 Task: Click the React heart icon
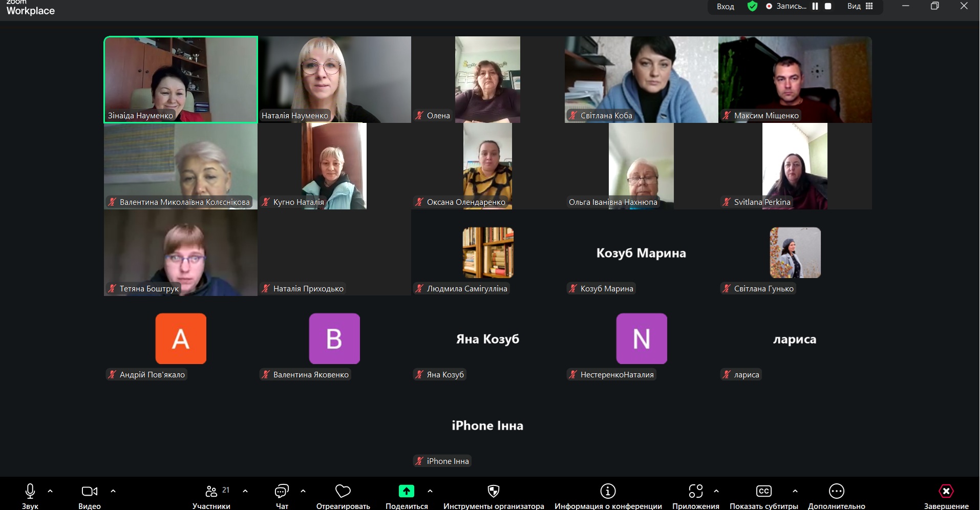tap(343, 492)
